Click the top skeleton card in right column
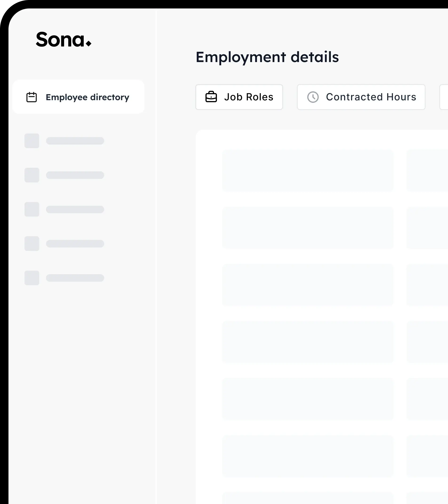The image size is (448, 504). pos(428,170)
